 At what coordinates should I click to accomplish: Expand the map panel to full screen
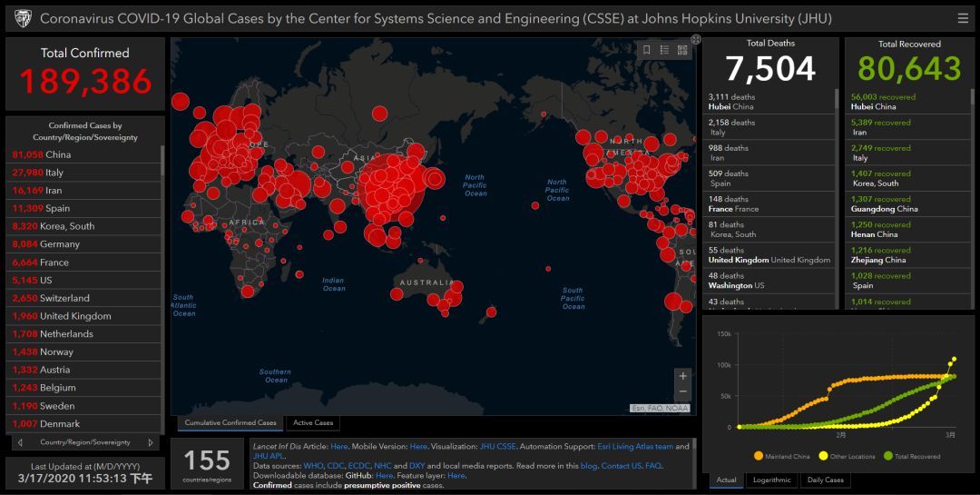pos(696,39)
